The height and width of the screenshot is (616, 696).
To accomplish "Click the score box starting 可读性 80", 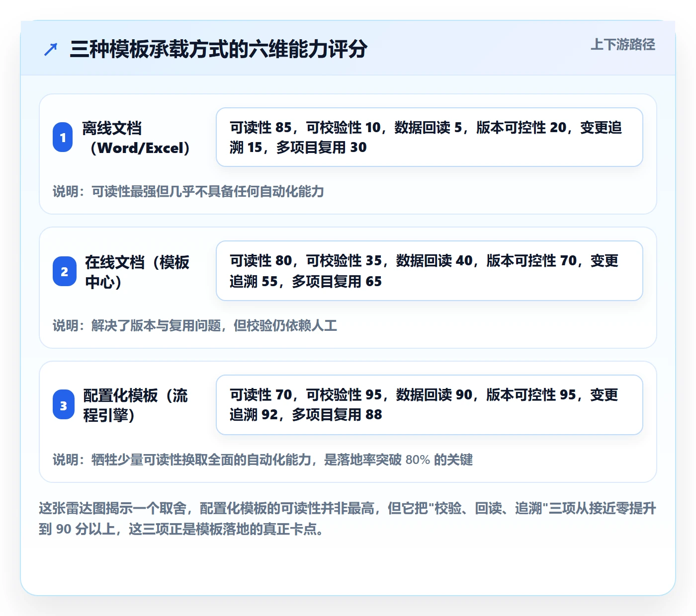I will [430, 271].
